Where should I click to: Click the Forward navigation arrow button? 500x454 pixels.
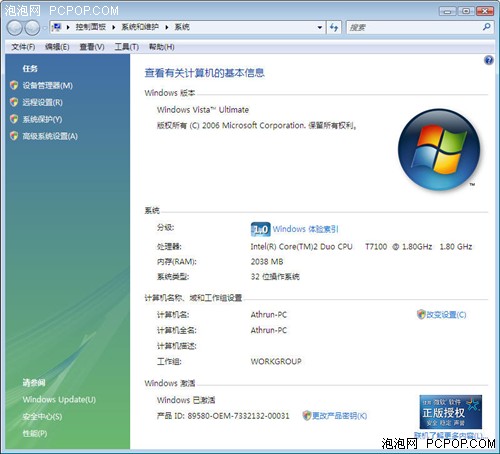click(32, 28)
